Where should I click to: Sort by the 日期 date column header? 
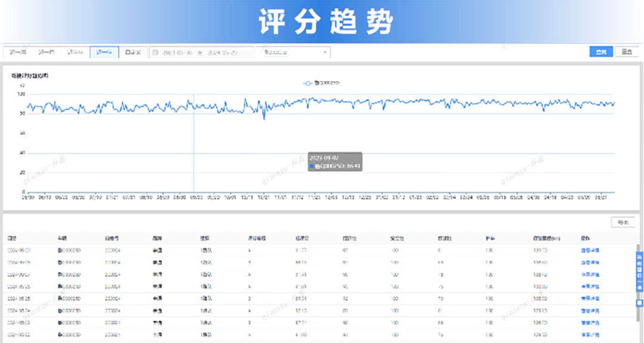[x=12, y=238]
